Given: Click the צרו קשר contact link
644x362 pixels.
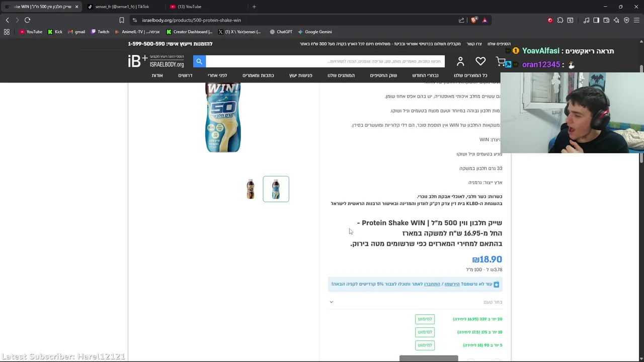Looking at the screenshot, I should [474, 44].
